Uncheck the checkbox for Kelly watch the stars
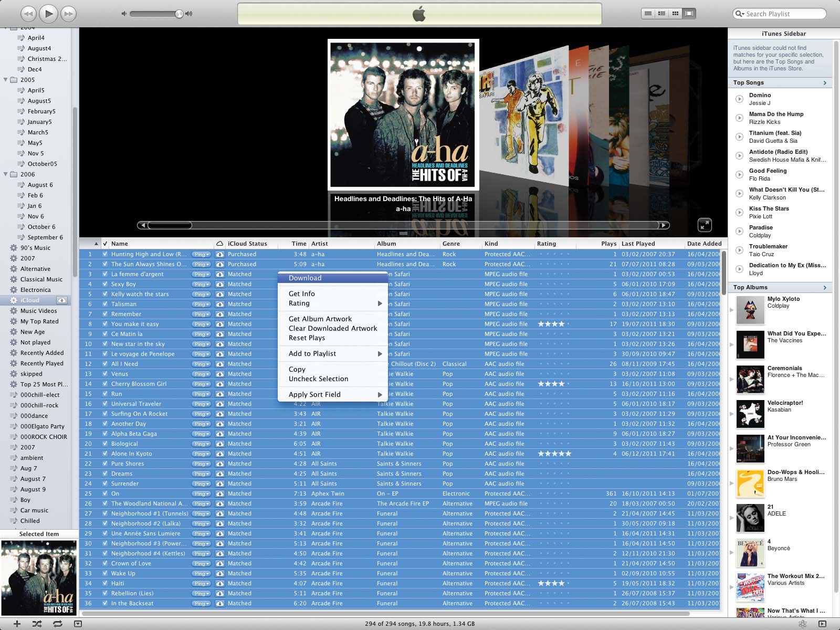Screen dimensions: 840x630 click(105, 294)
